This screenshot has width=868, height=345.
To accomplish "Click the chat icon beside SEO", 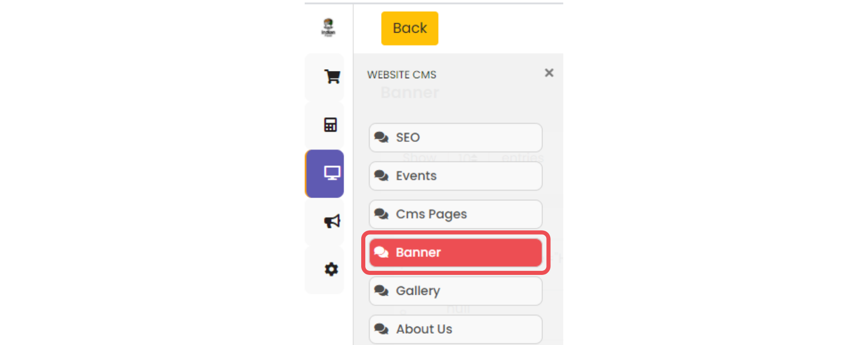I will click(382, 137).
